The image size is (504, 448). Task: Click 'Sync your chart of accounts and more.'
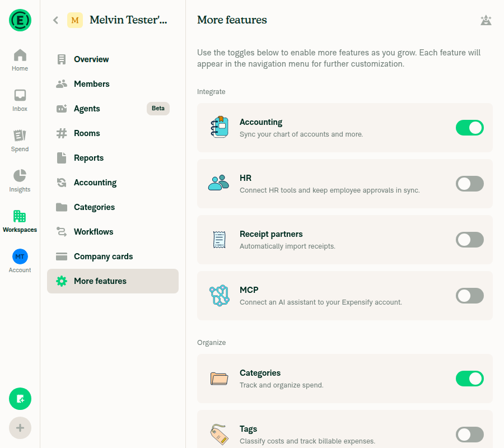point(301,134)
